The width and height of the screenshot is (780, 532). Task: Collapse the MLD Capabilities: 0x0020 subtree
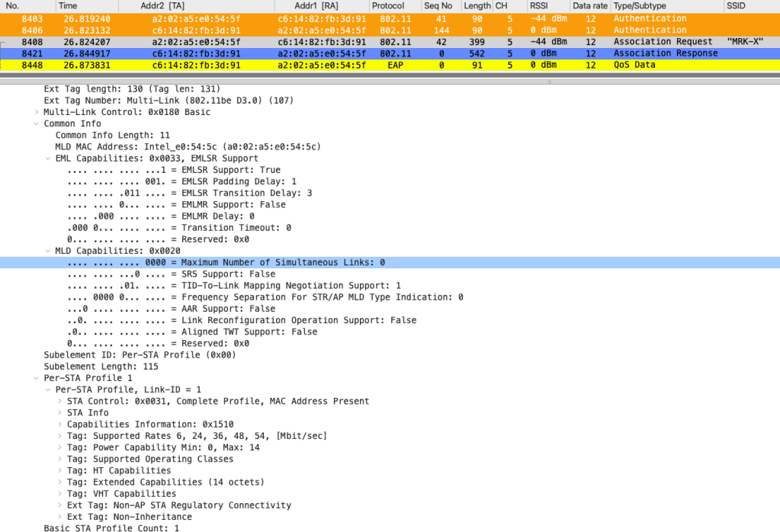tap(49, 251)
